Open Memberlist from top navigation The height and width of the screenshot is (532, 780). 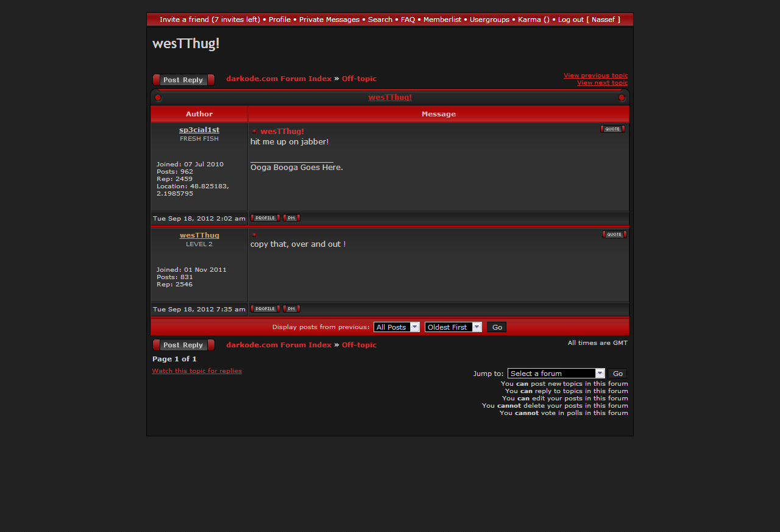442,20
